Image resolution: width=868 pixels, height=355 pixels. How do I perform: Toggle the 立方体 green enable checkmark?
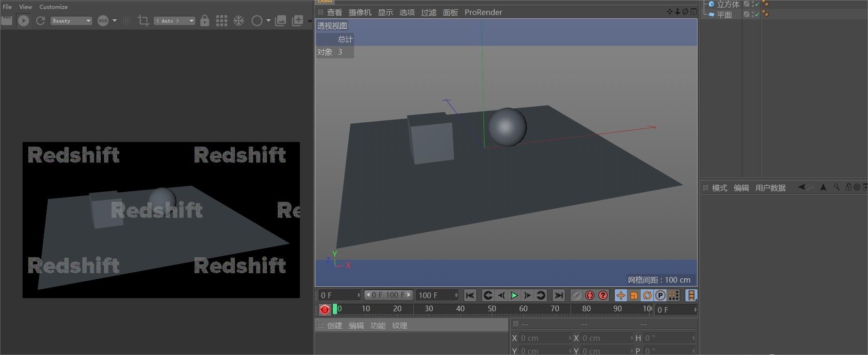click(x=757, y=4)
